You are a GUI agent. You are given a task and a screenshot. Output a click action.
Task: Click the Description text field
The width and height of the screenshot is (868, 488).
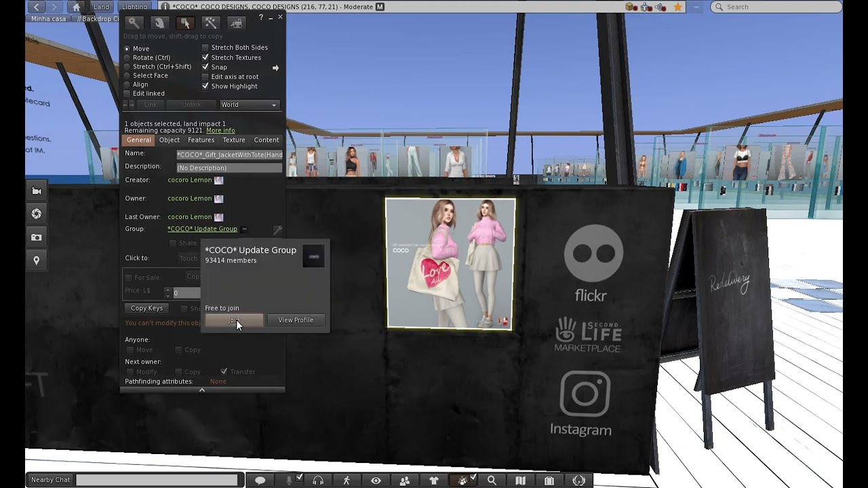229,167
